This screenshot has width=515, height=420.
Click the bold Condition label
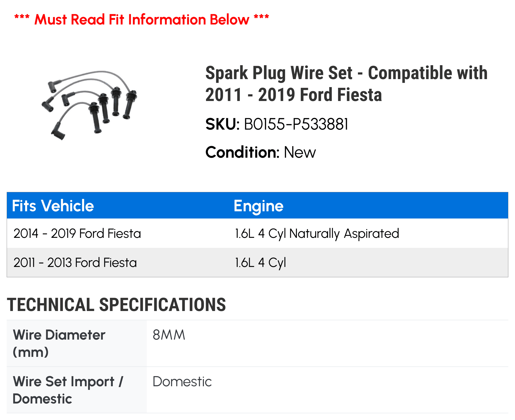[242, 152]
